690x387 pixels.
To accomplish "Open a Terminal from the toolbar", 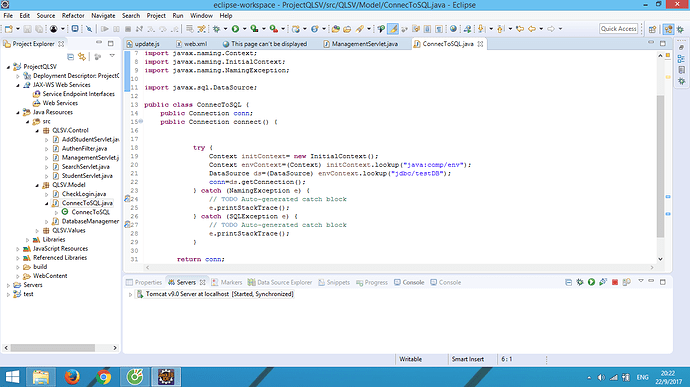I will tap(75, 29).
